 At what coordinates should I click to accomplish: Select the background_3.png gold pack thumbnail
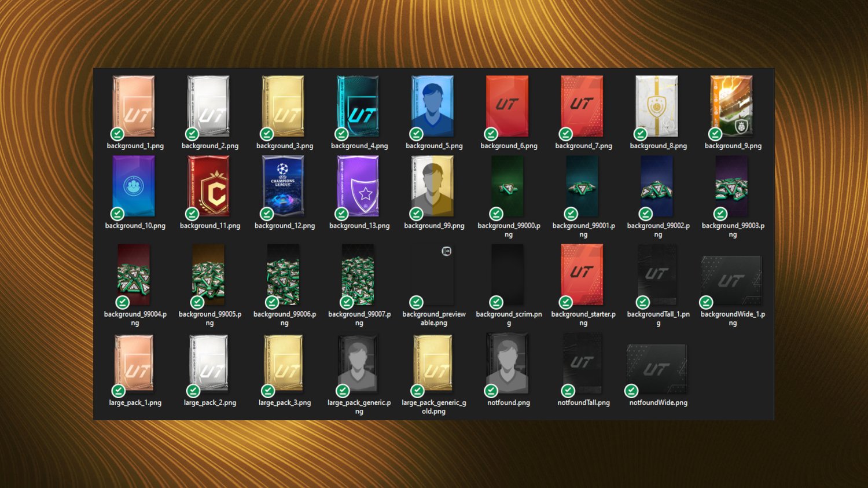click(283, 107)
